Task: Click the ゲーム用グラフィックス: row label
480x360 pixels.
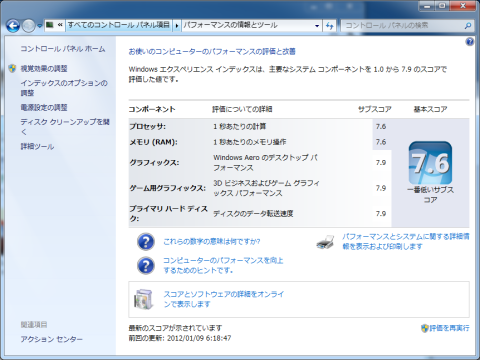Action: coord(167,188)
